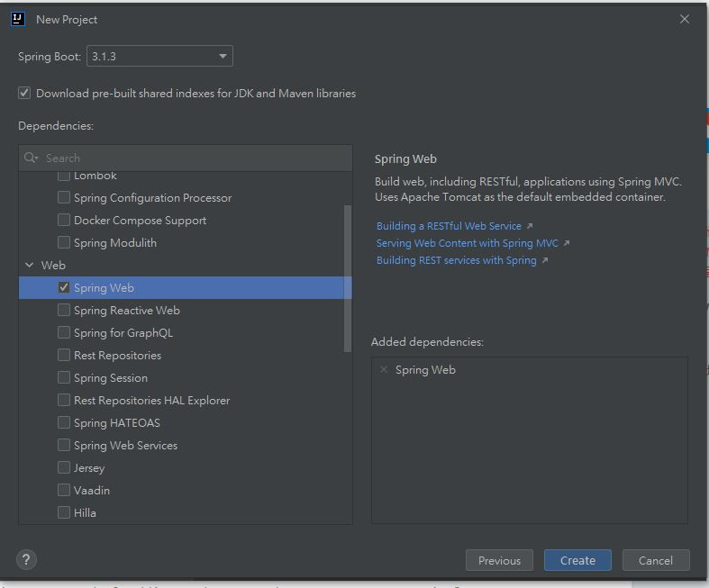Remove Spring Web from added dependencies
709x588 pixels.
point(384,370)
